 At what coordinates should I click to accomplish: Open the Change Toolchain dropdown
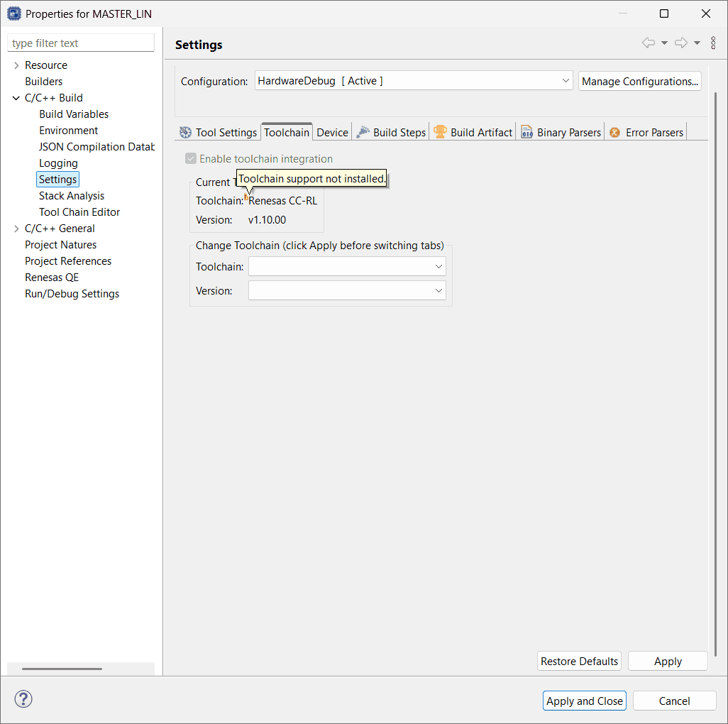347,267
